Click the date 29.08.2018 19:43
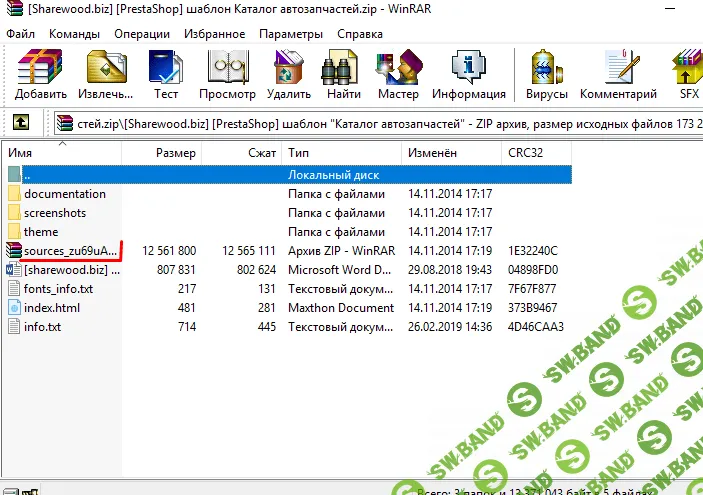Screen dimensions: 703x495 click(x=450, y=269)
